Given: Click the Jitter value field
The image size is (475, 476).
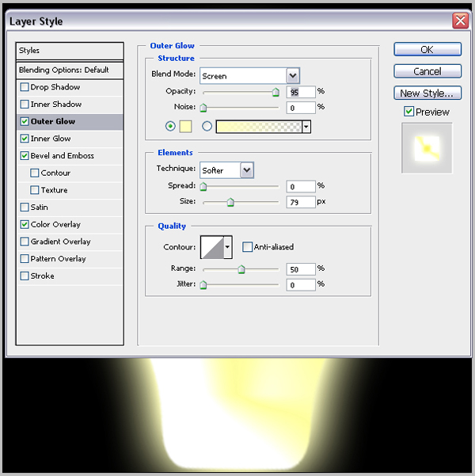Looking at the screenshot, I should (x=301, y=285).
